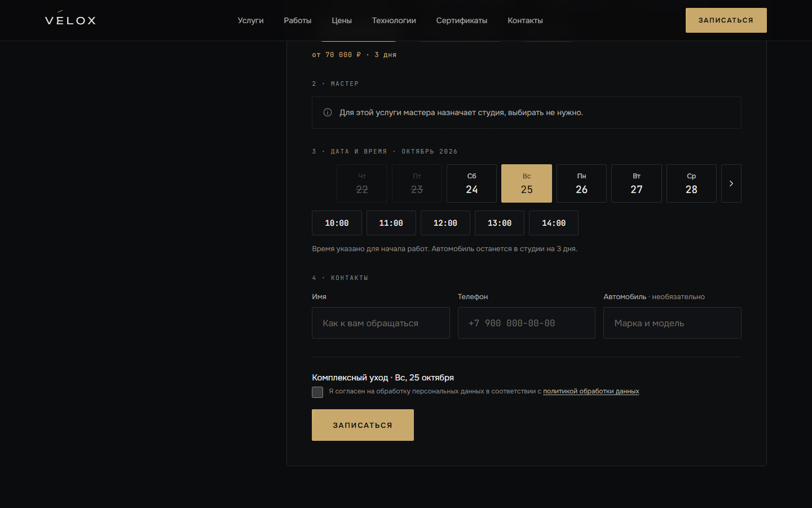Open the Технологии nav link

click(394, 20)
